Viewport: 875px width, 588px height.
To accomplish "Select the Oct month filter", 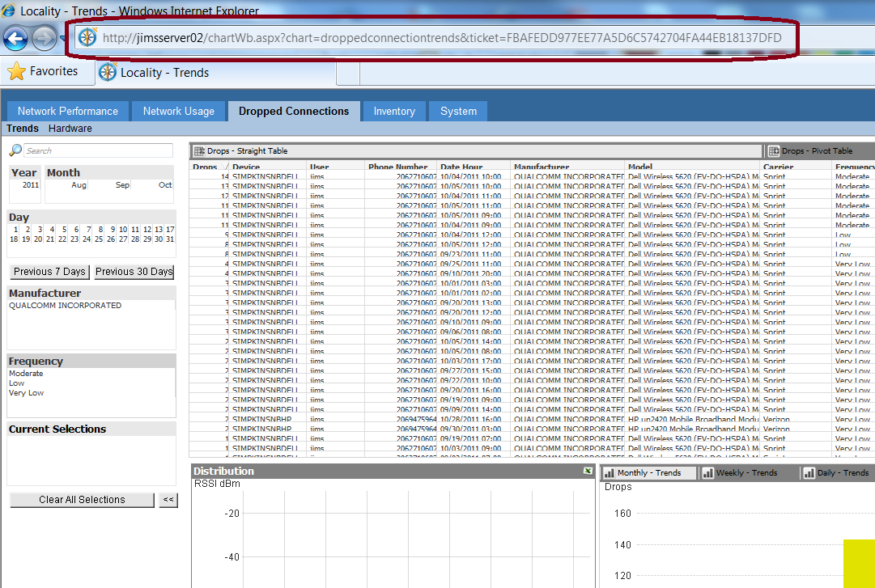I will click(165, 184).
